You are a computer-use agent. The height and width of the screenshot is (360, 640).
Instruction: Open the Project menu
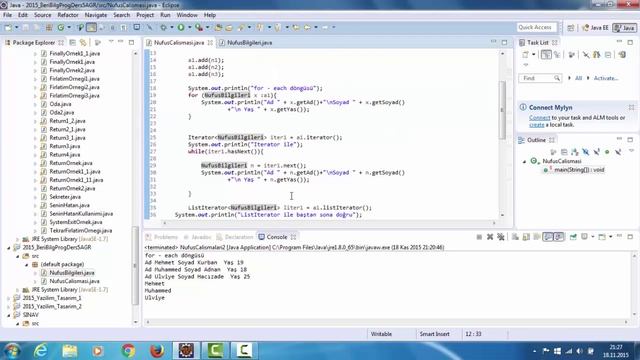coord(145,15)
